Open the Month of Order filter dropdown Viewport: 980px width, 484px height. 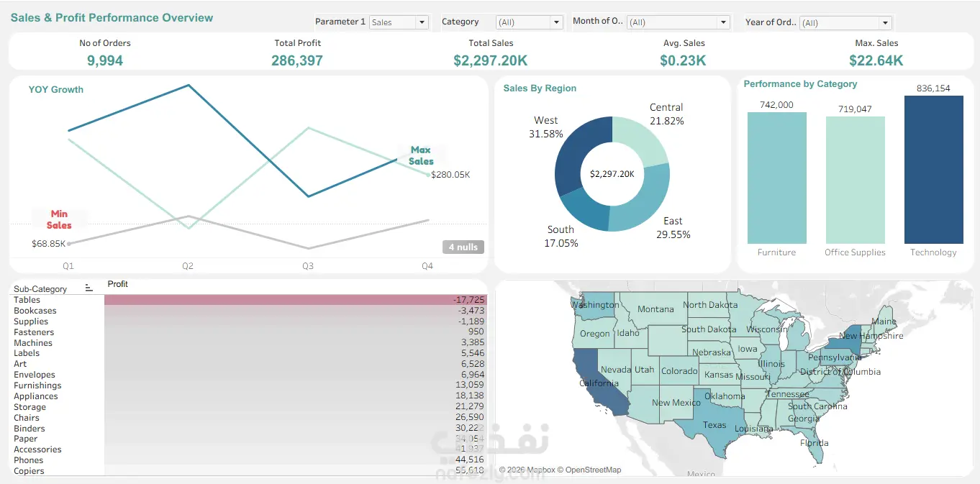(678, 22)
